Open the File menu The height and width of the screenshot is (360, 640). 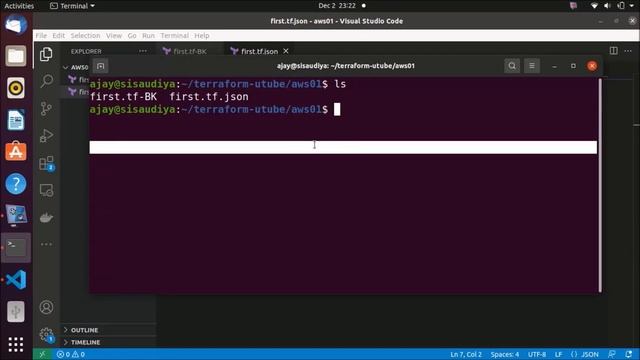pos(41,36)
